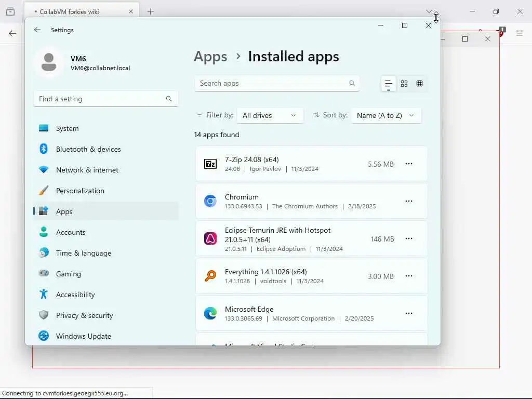Click the Time & language clock icon
Viewport: 532px width, 399px height.
pyautogui.click(x=44, y=253)
